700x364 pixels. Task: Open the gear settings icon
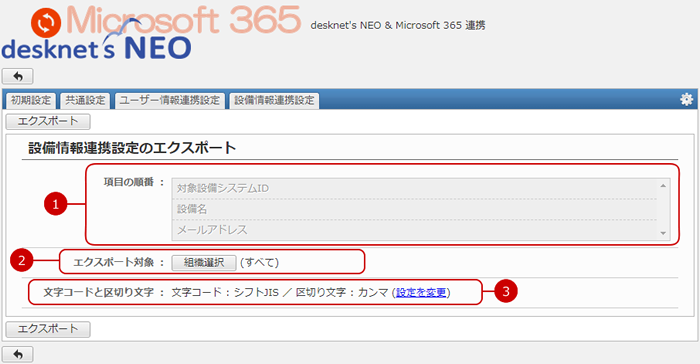[x=687, y=100]
